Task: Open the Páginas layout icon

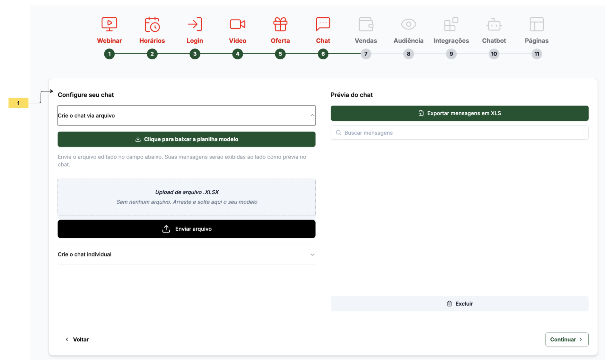Action: 537,24
